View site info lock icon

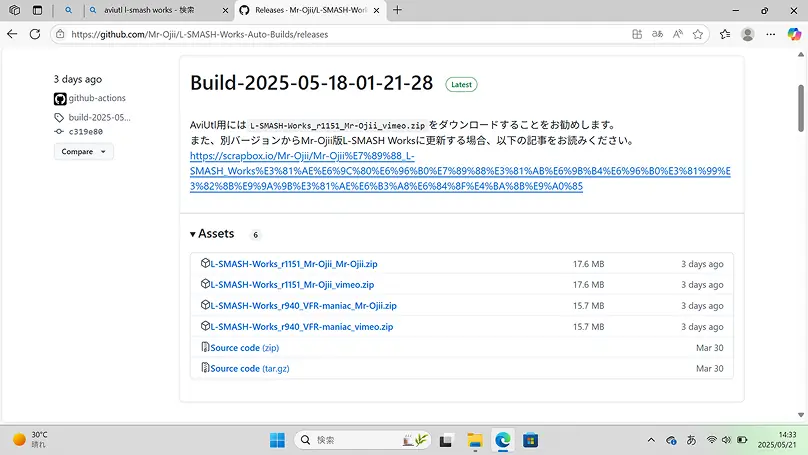60,34
